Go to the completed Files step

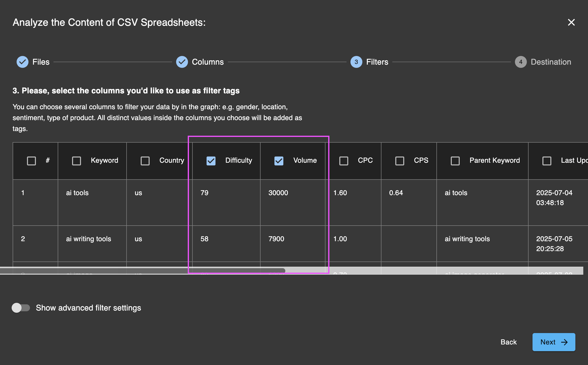click(33, 62)
